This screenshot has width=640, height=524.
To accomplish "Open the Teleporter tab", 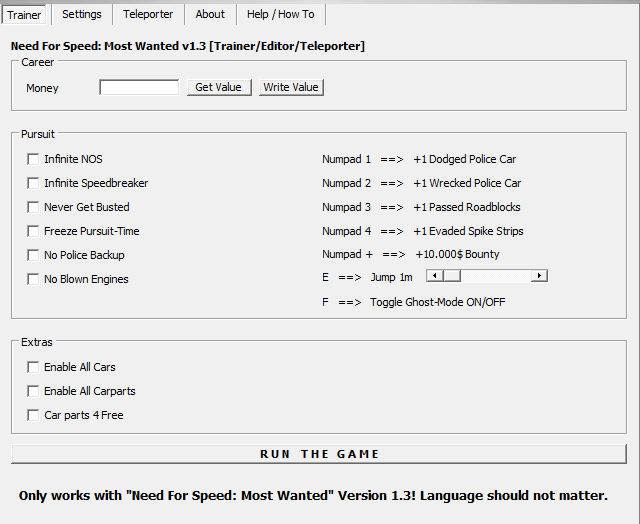I will [148, 14].
